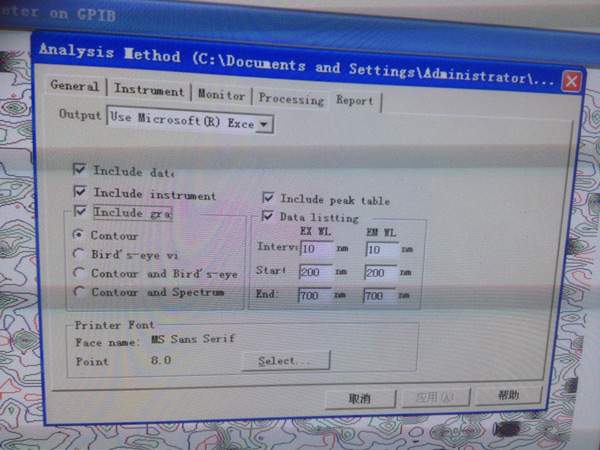The width and height of the screenshot is (600, 450).
Task: Select the Contour radio option
Action: point(78,234)
